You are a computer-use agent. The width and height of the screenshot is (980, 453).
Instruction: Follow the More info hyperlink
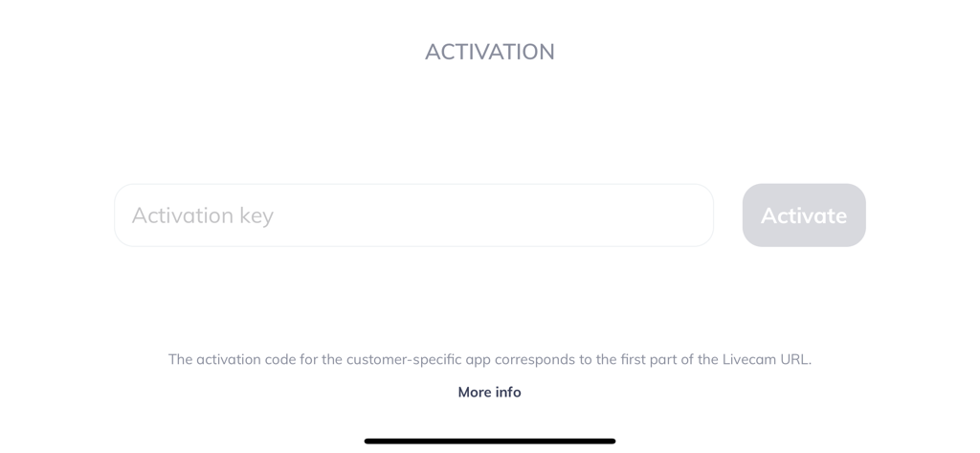click(x=489, y=392)
